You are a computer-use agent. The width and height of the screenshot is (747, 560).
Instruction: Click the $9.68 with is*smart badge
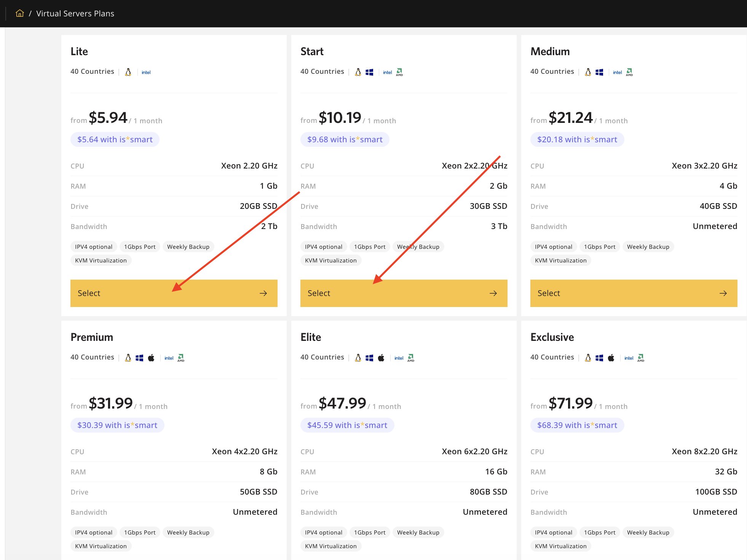(345, 140)
